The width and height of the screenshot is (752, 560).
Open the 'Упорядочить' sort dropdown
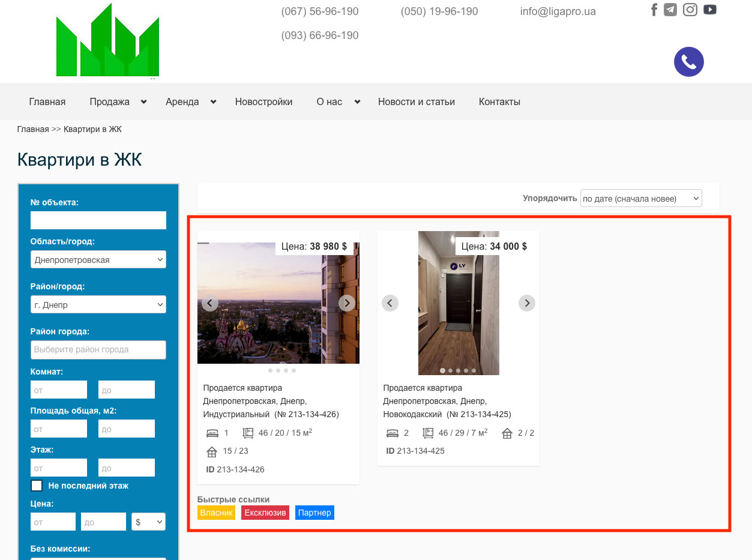click(x=641, y=199)
